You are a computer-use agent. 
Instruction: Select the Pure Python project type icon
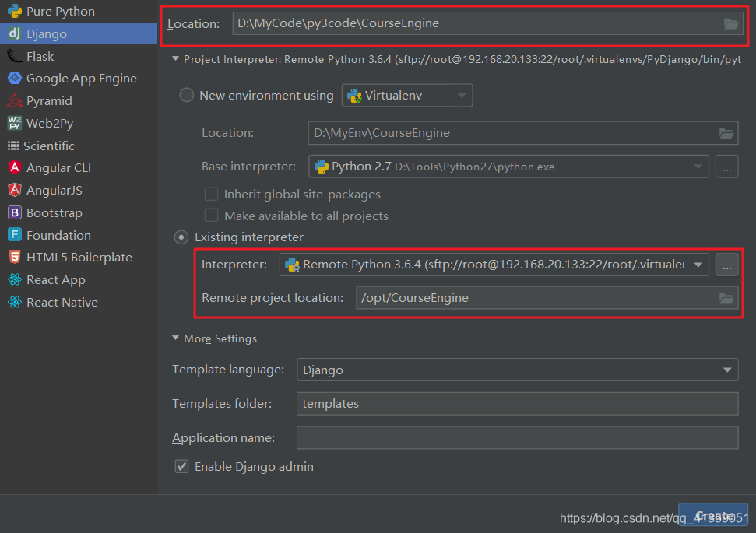pyautogui.click(x=15, y=11)
